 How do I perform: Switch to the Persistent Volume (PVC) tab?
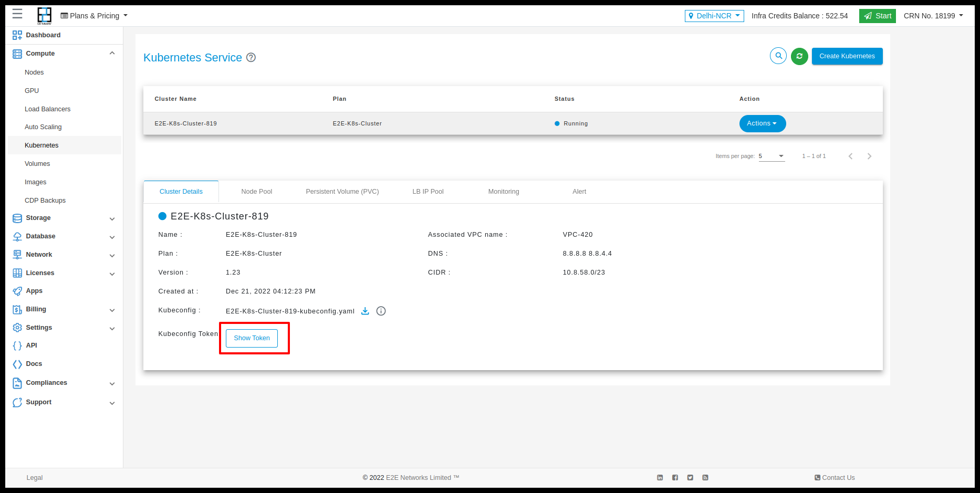click(342, 192)
